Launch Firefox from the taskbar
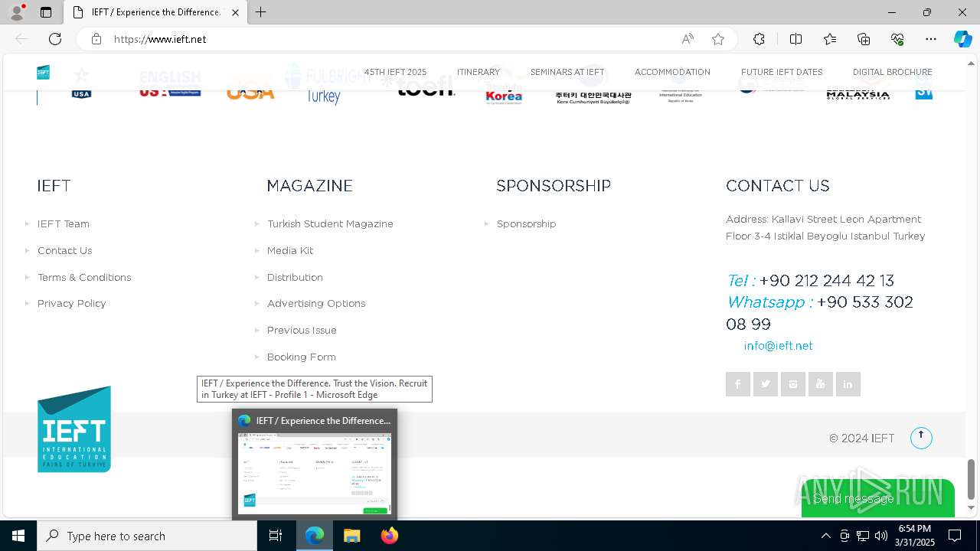Image resolution: width=980 pixels, height=551 pixels. (390, 536)
